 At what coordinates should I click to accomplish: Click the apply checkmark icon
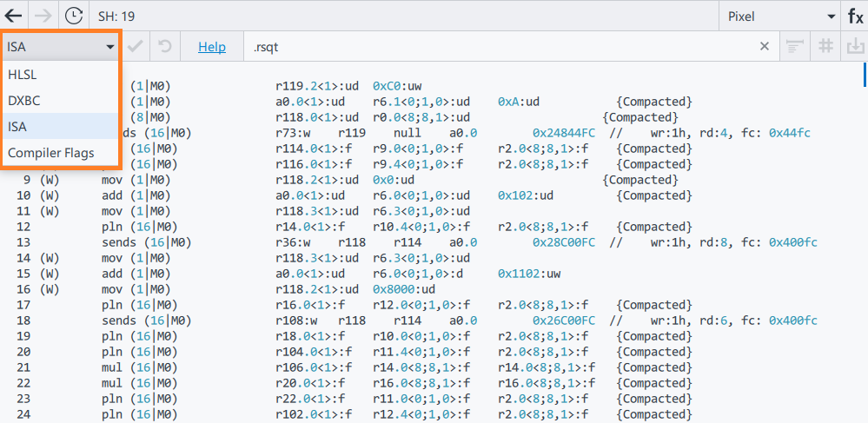(x=136, y=47)
